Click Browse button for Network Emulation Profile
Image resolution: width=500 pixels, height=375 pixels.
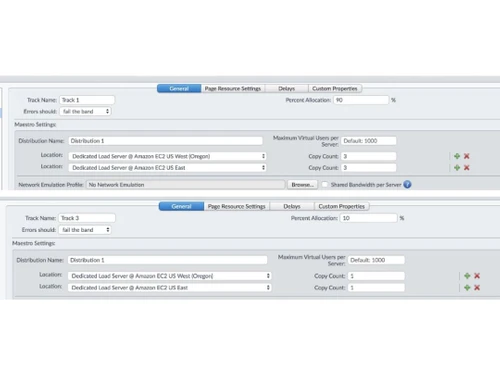point(303,184)
